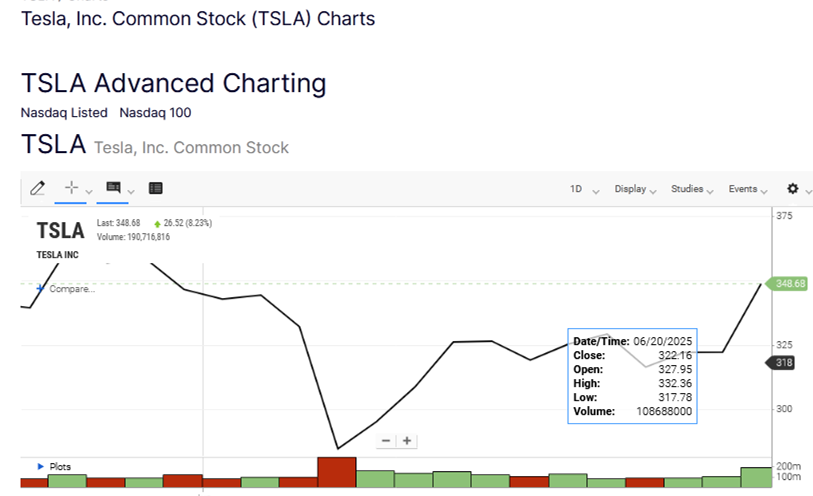Expand the tooltip tool options arrow

tap(131, 190)
